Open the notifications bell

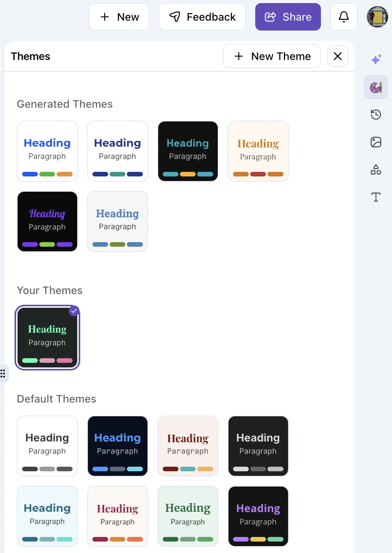pyautogui.click(x=343, y=17)
